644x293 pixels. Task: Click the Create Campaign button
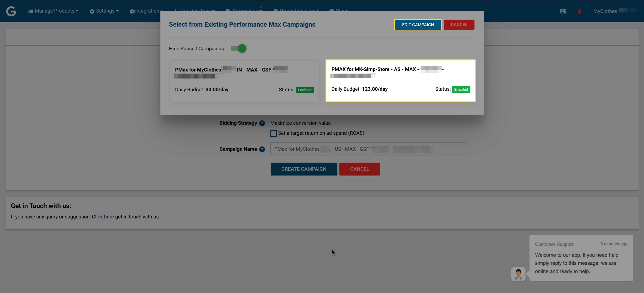[x=304, y=169]
